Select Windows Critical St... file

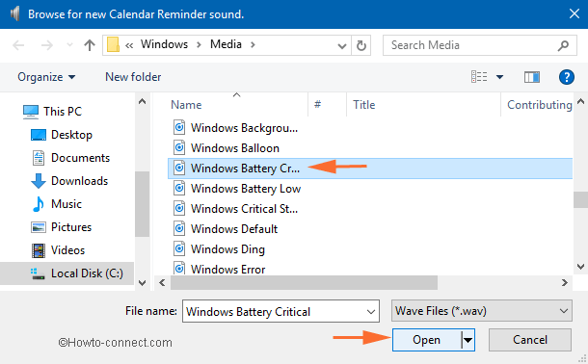(x=235, y=209)
